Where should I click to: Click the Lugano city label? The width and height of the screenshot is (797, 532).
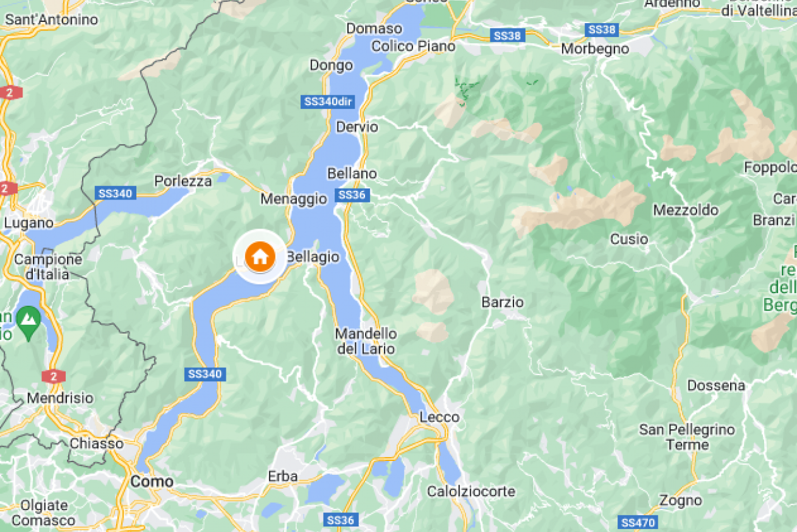29,223
